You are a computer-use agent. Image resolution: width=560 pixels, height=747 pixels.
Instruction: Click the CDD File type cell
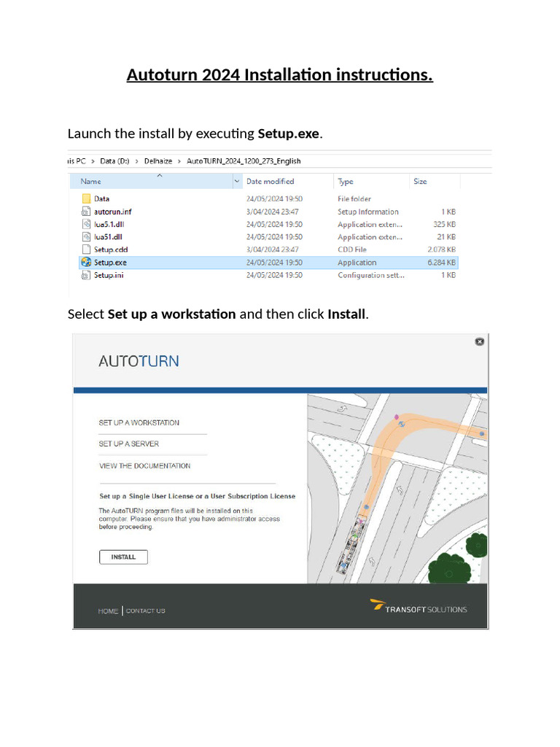pyautogui.click(x=352, y=249)
